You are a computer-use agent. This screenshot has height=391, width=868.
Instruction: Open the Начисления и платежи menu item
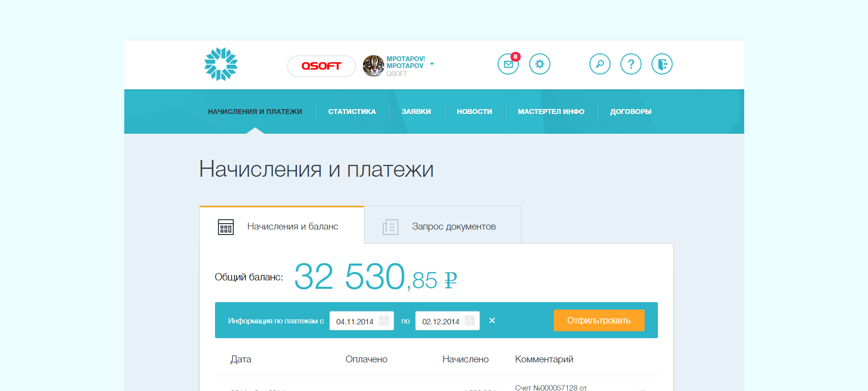pyautogui.click(x=255, y=112)
